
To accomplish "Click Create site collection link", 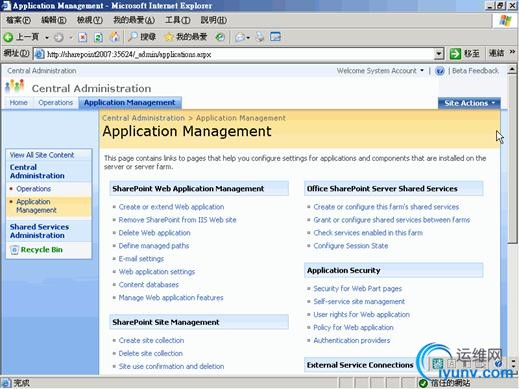I will coord(151,341).
